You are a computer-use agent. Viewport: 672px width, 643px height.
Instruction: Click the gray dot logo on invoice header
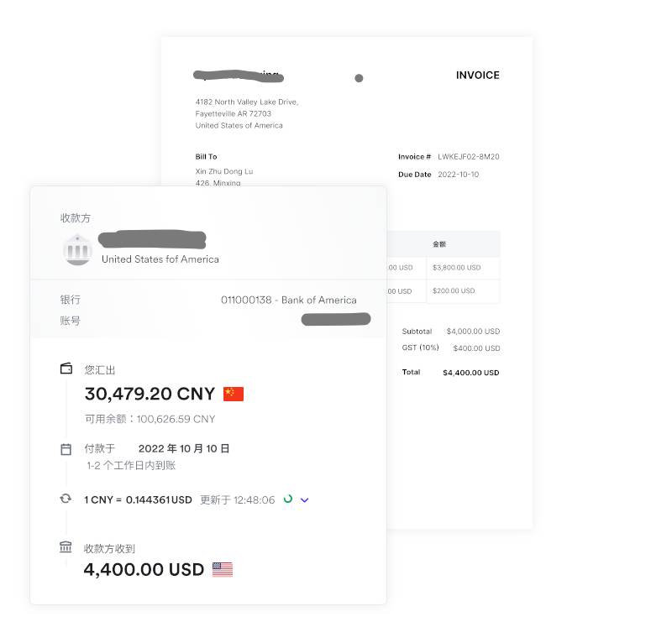tap(360, 78)
